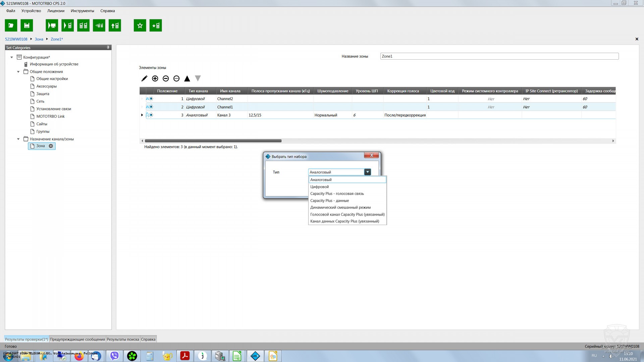The image size is (644, 362).
Task: Click the Read radio to computer icon
Action: tap(52, 25)
